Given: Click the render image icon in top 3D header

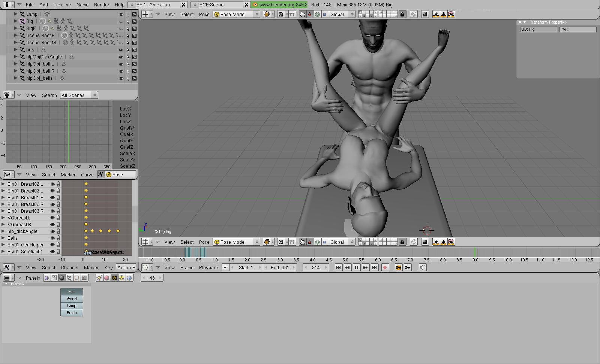Looking at the screenshot, I should 424,14.
